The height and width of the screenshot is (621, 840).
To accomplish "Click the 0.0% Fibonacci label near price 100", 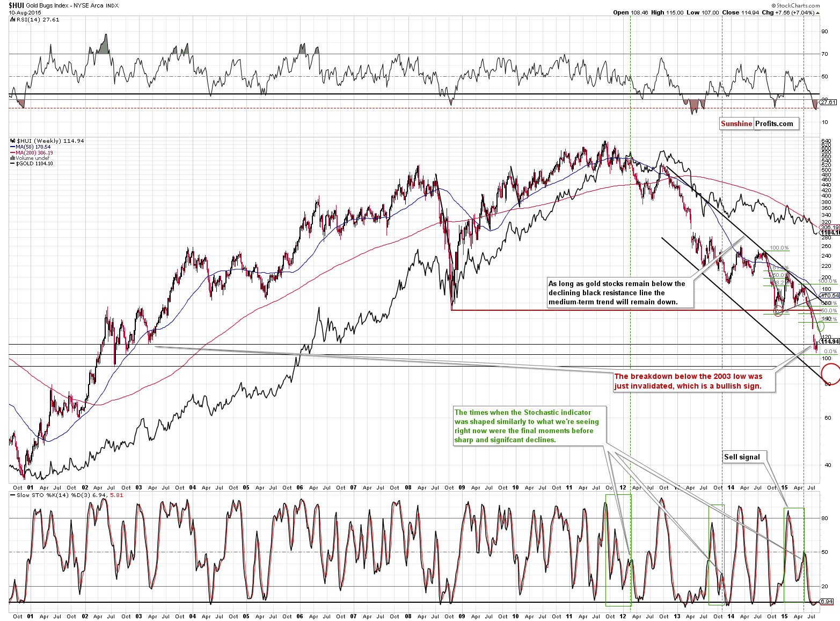I will [830, 352].
